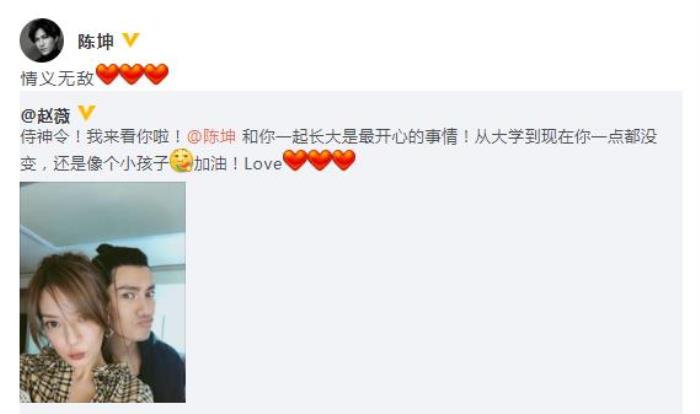Click last red heart after 情义无敌
This screenshot has width=700, height=414.
coord(156,74)
